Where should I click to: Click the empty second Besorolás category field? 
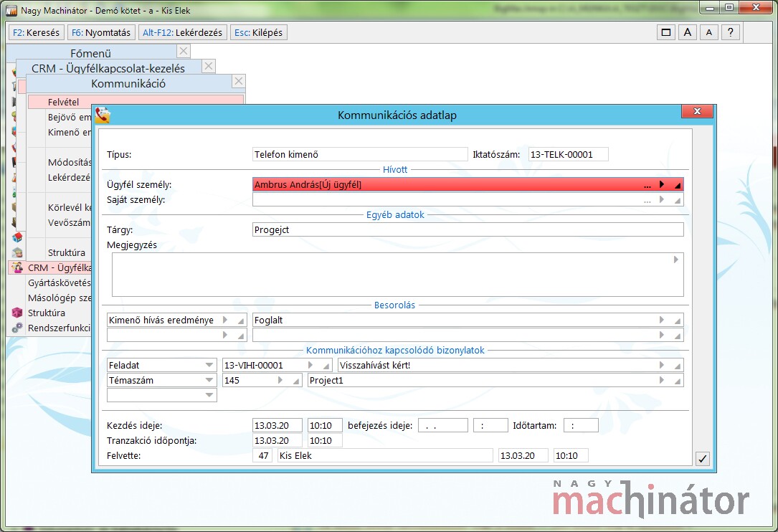(x=176, y=336)
